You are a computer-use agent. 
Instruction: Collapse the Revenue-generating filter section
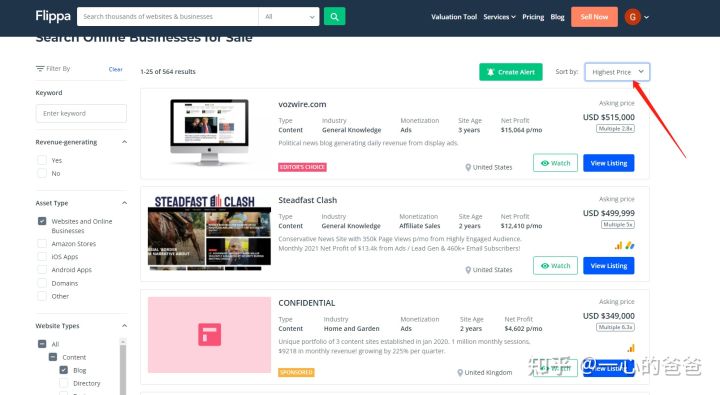pos(124,142)
